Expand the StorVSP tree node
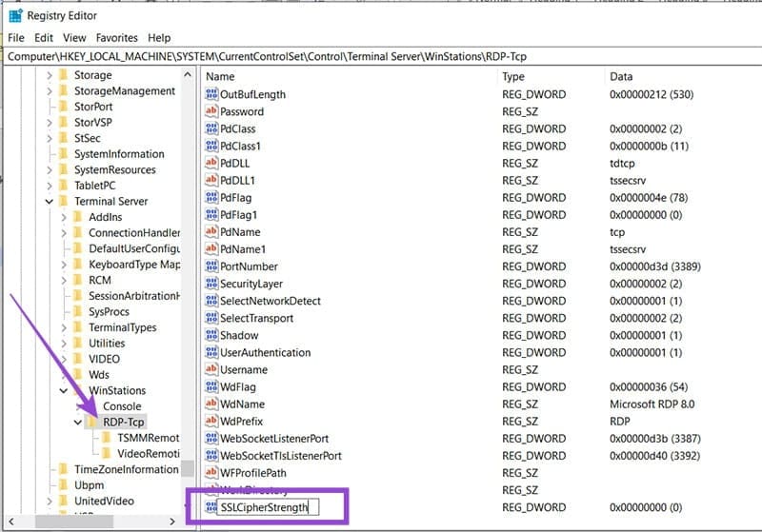 coord(50,123)
